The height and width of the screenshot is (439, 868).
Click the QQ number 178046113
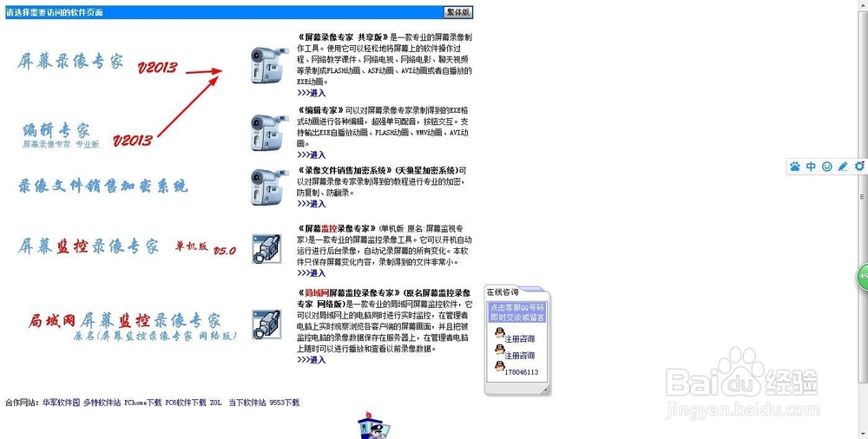pyautogui.click(x=522, y=372)
